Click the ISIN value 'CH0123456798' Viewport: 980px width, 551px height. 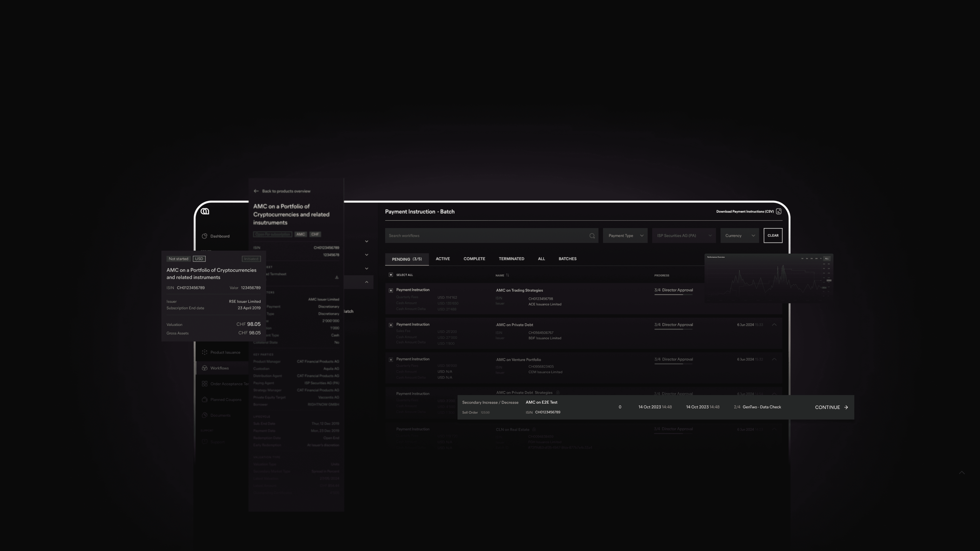540,299
